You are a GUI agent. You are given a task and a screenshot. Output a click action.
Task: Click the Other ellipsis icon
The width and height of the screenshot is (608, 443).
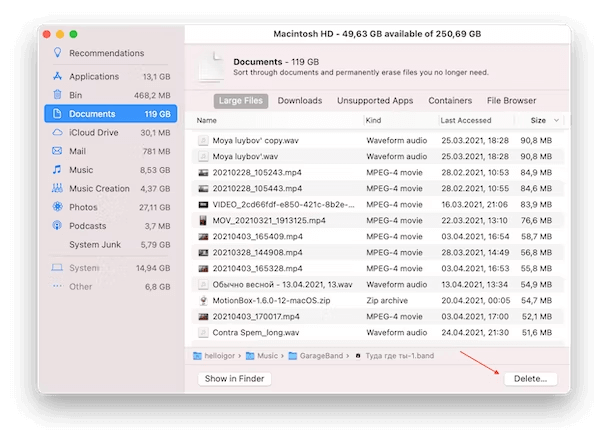click(x=57, y=286)
